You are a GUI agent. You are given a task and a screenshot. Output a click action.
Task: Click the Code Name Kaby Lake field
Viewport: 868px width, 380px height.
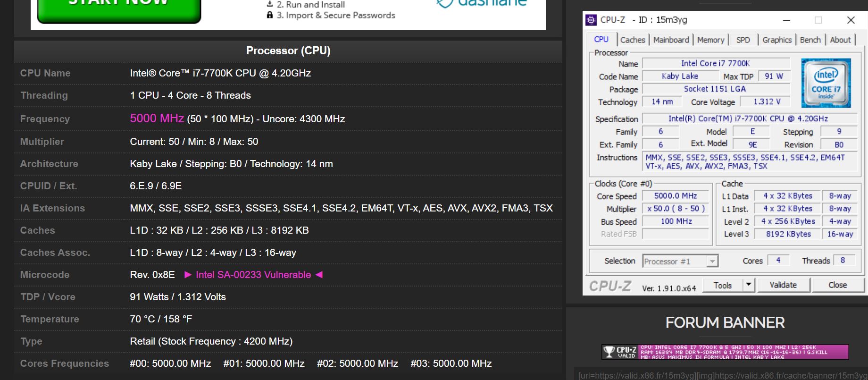(x=680, y=76)
